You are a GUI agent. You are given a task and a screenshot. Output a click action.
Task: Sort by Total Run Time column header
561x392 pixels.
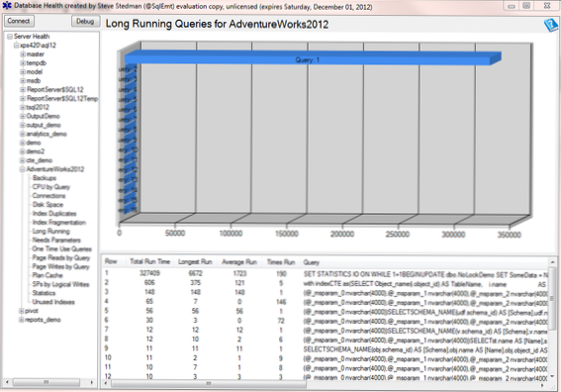[x=149, y=261]
